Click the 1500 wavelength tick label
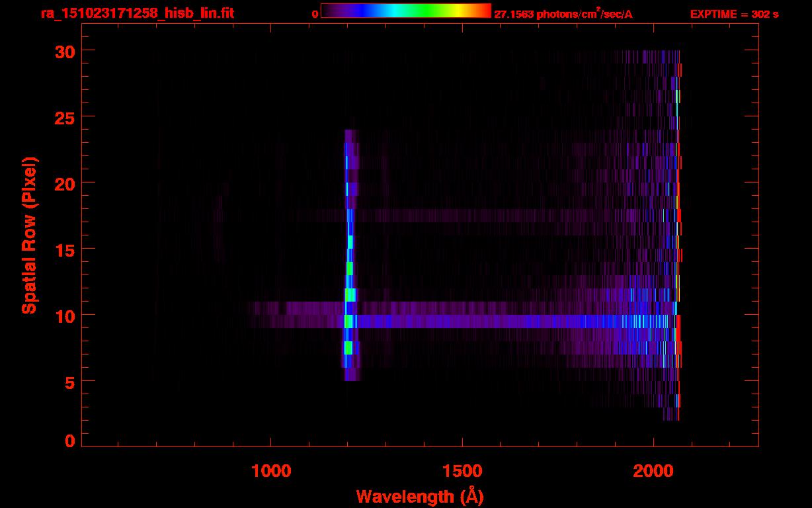812x508 pixels. point(462,470)
